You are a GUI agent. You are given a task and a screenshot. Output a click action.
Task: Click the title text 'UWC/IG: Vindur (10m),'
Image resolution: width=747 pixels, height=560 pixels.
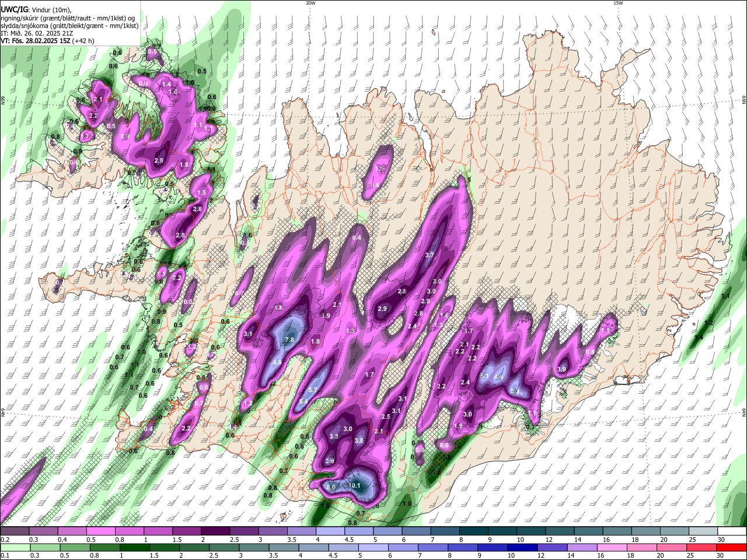click(36, 10)
